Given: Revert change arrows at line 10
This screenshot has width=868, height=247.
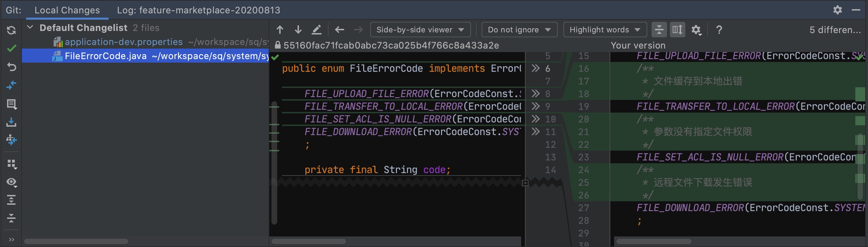Looking at the screenshot, I should pyautogui.click(x=536, y=119).
